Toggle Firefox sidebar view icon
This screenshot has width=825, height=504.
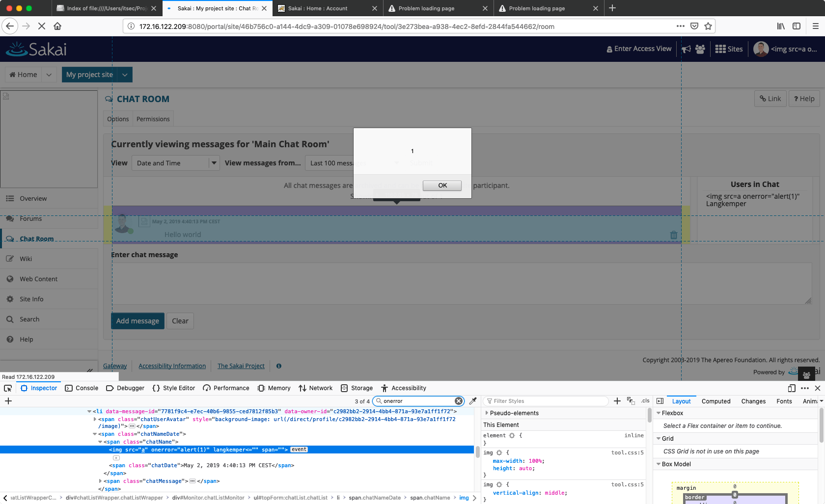[797, 26]
